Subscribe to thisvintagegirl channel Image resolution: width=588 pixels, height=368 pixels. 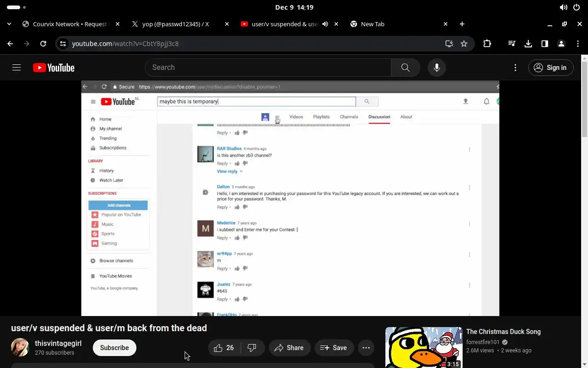114,348
